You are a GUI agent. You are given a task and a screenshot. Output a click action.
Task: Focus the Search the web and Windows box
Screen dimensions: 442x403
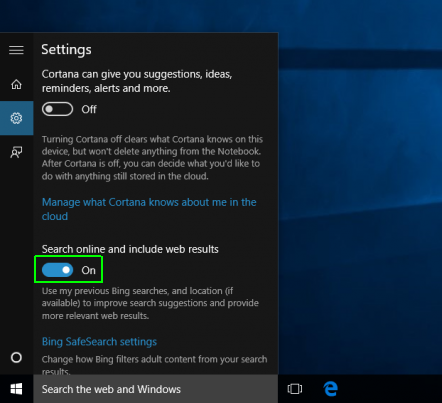[156, 389]
